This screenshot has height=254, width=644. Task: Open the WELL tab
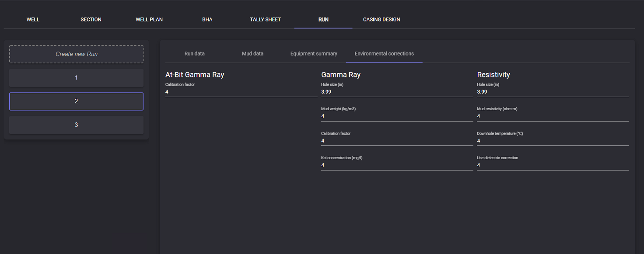(x=33, y=20)
